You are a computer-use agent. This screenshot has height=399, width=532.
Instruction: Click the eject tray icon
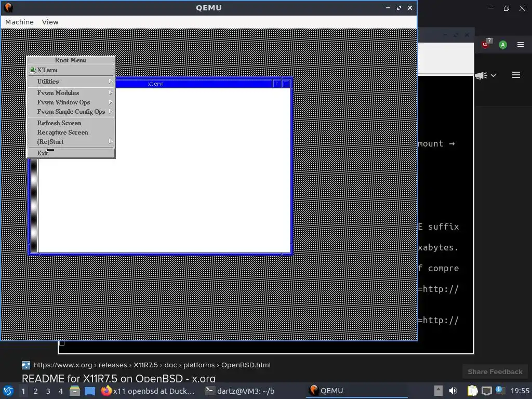coord(438,391)
